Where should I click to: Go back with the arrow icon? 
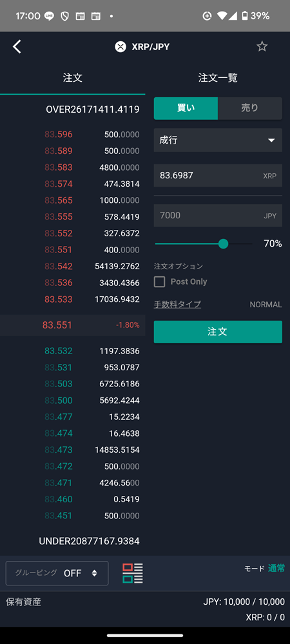17,46
